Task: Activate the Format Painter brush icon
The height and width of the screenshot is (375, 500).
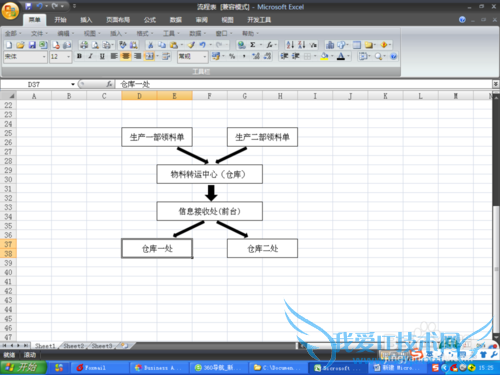Action: [191, 45]
